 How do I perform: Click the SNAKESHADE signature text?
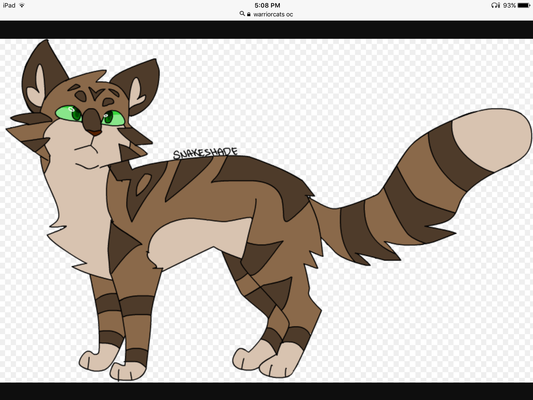(x=205, y=153)
